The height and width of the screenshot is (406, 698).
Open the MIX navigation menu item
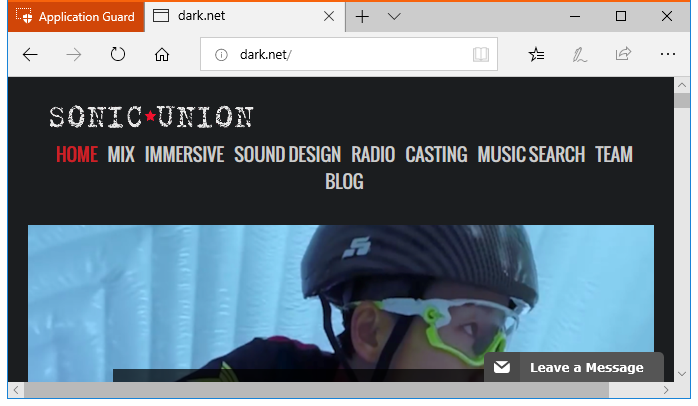[x=121, y=154]
